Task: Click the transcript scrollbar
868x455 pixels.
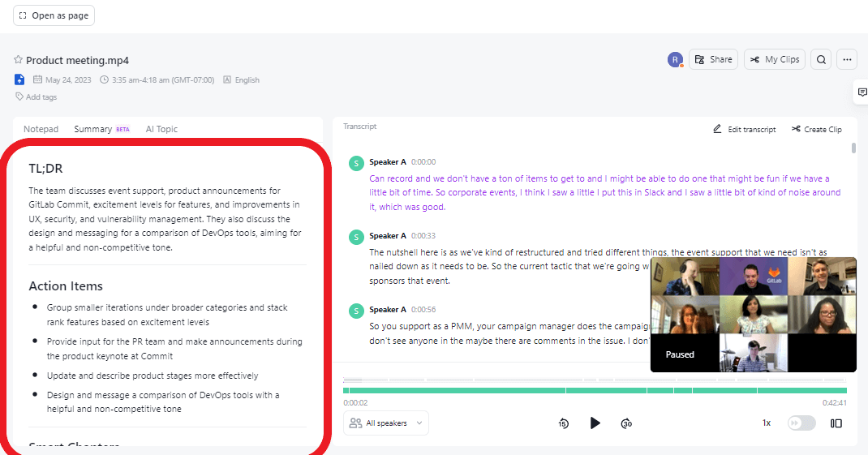Action: click(x=853, y=148)
